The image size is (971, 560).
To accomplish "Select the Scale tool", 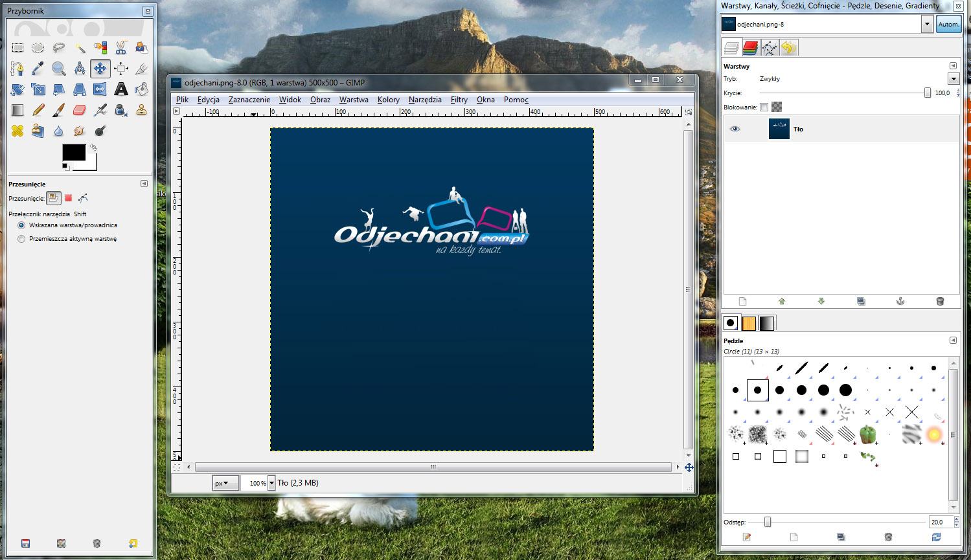I will 38,89.
